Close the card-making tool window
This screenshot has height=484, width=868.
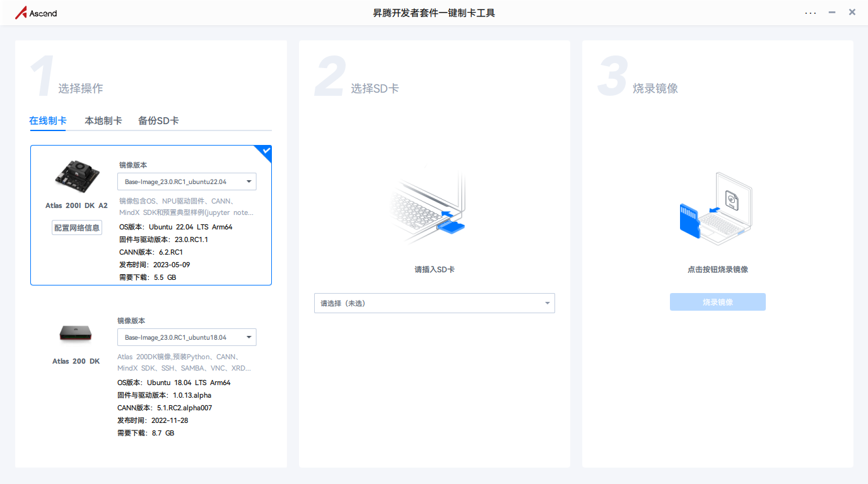click(x=852, y=12)
